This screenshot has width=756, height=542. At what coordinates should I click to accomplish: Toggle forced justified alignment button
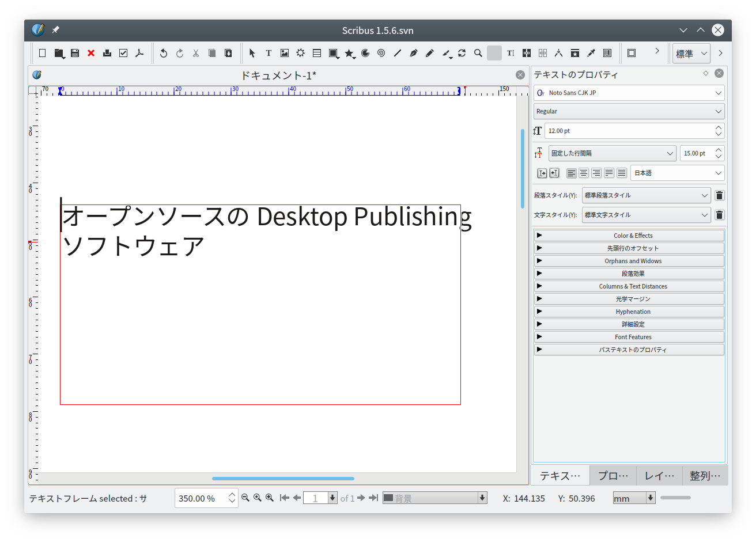click(622, 173)
